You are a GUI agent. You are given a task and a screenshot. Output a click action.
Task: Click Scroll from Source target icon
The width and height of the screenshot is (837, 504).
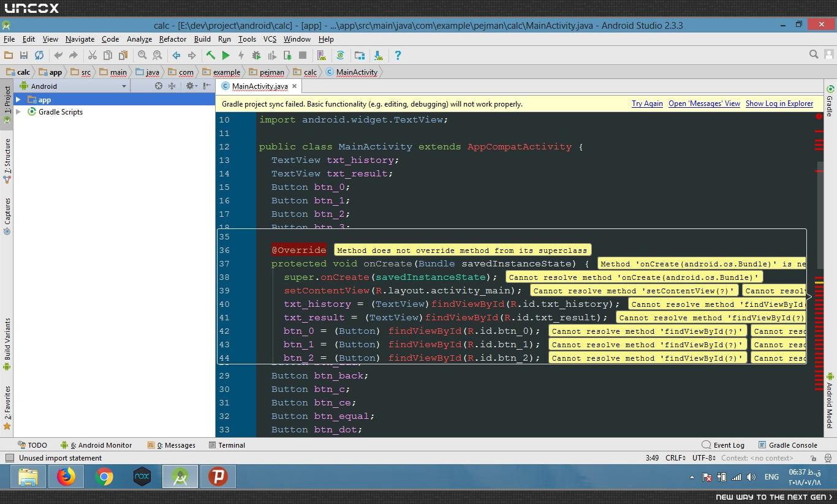tap(159, 86)
